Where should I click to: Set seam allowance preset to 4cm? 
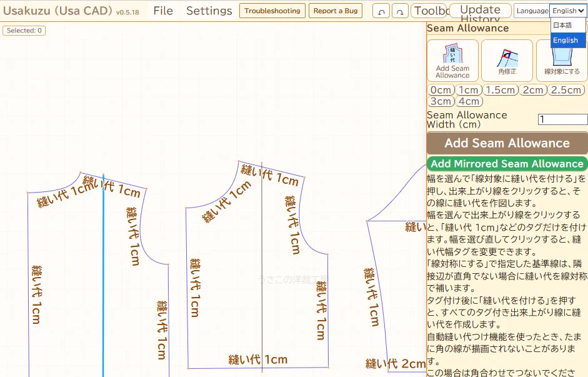tap(469, 101)
